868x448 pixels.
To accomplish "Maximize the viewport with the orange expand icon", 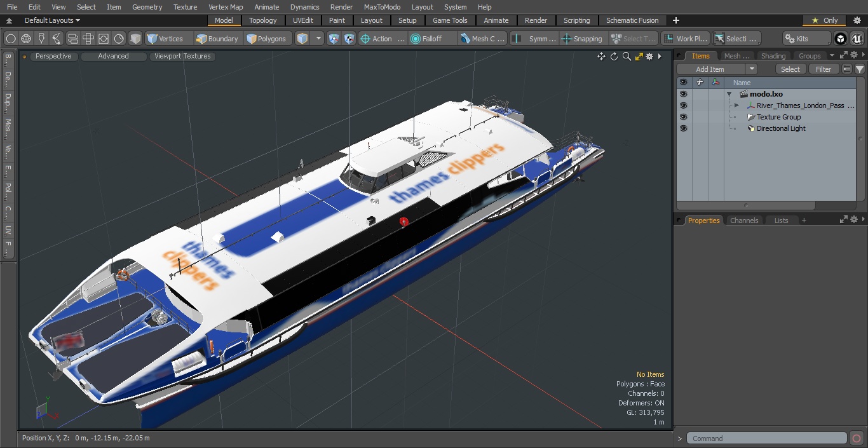I will coord(639,57).
